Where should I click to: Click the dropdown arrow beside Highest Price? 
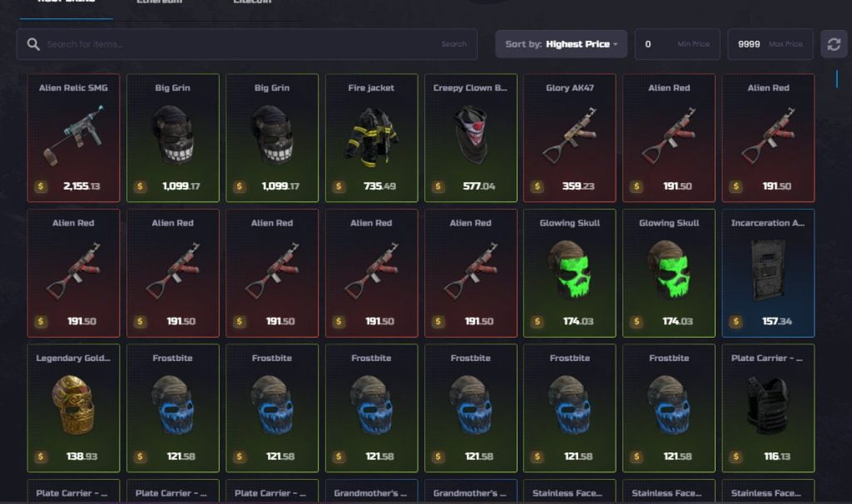(x=616, y=45)
